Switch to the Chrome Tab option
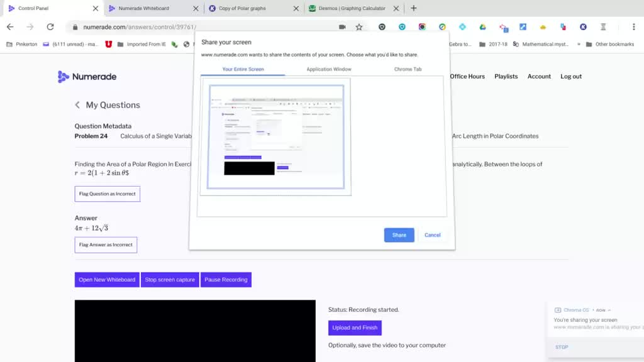Image resolution: width=644 pixels, height=362 pixels. [x=408, y=69]
